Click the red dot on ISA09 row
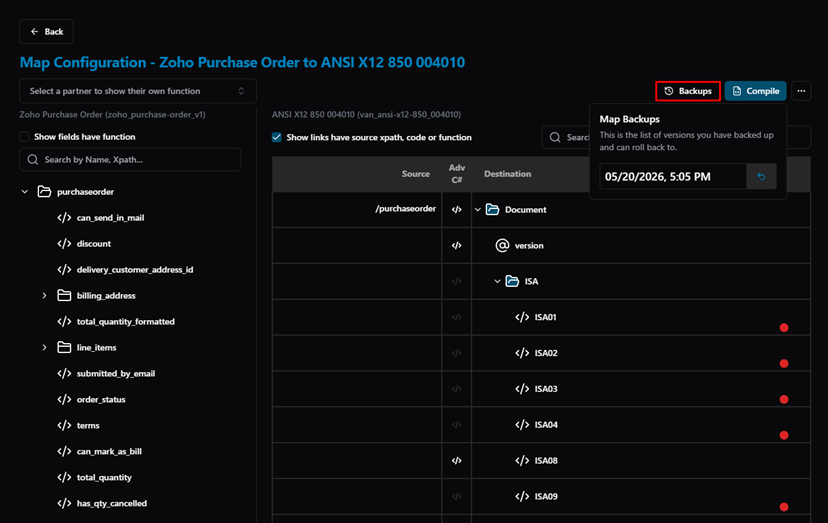 (784, 507)
